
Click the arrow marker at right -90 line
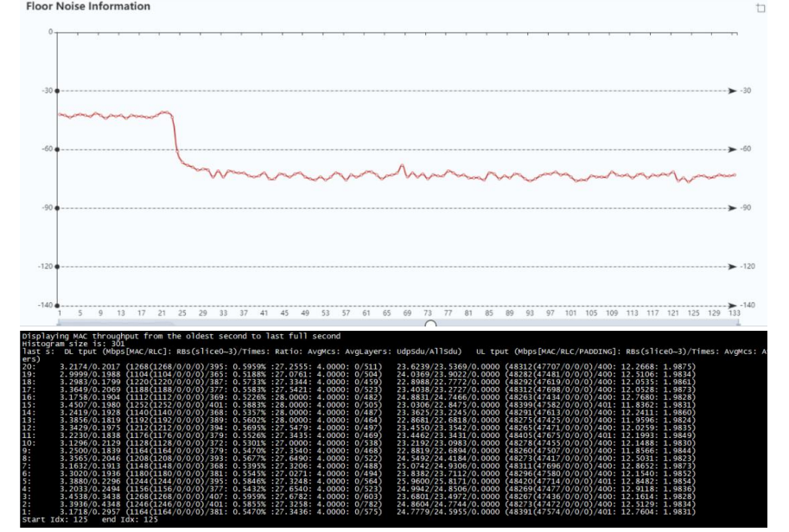click(x=732, y=208)
